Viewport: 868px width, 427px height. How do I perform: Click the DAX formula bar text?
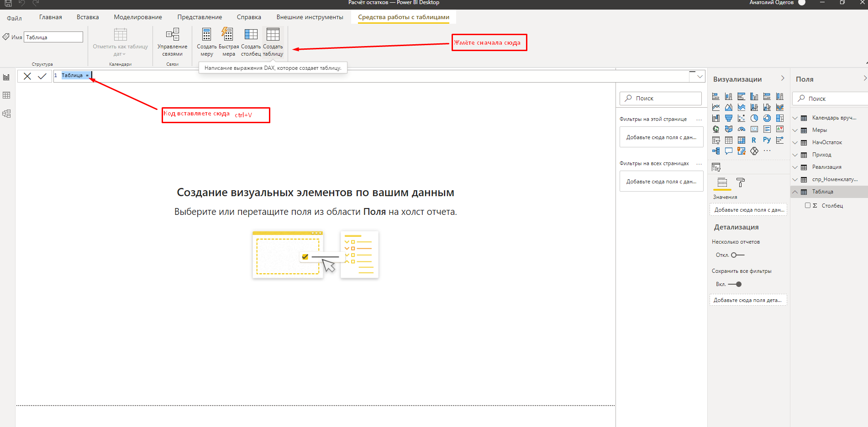pos(75,75)
